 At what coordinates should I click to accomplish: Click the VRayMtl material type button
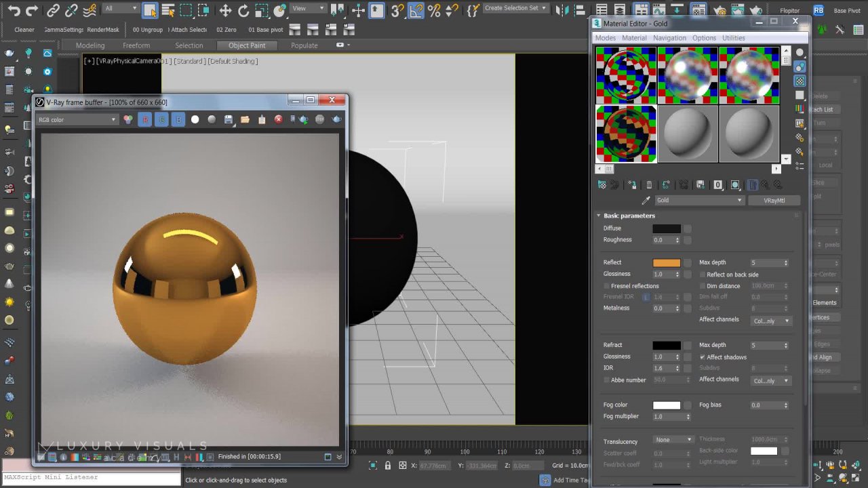[x=774, y=201]
